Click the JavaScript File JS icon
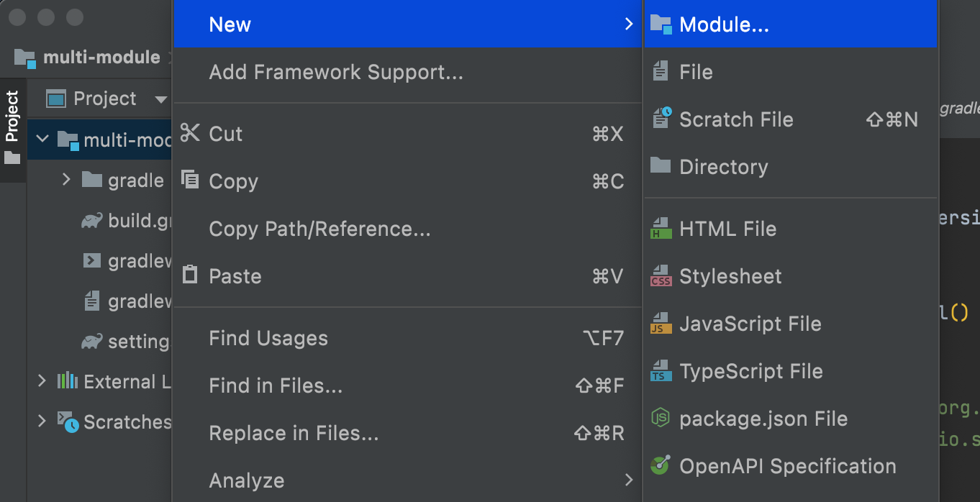This screenshot has width=980, height=502. click(x=661, y=324)
